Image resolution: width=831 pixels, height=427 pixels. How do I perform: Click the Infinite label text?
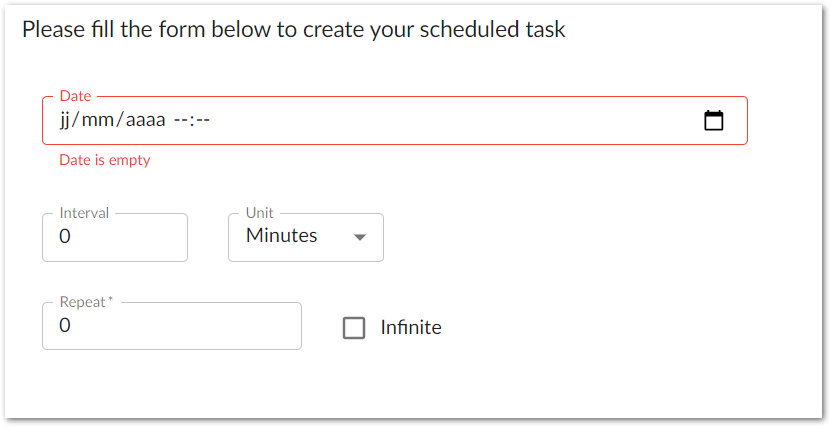410,327
